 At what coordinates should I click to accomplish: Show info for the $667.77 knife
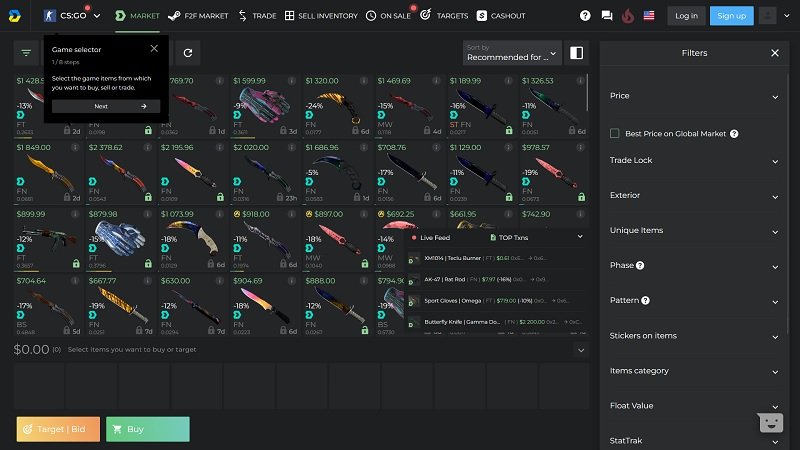coord(147,281)
